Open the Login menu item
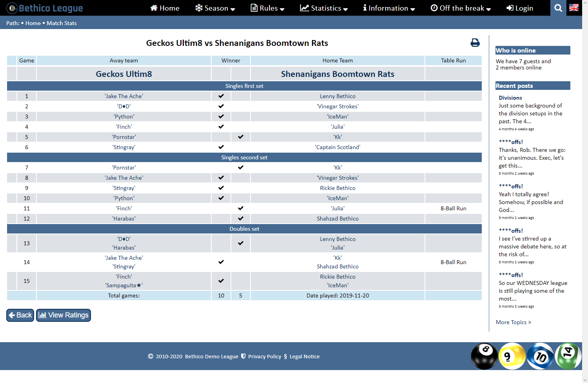 [x=520, y=8]
